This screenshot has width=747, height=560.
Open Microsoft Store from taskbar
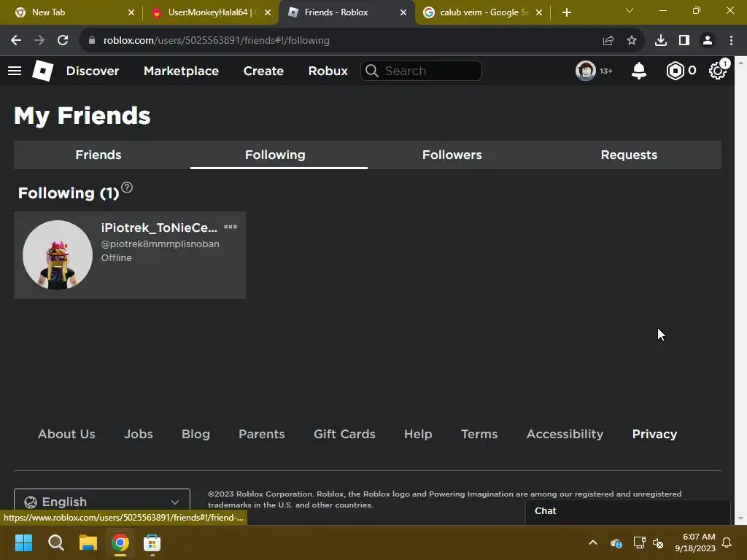coord(152,542)
